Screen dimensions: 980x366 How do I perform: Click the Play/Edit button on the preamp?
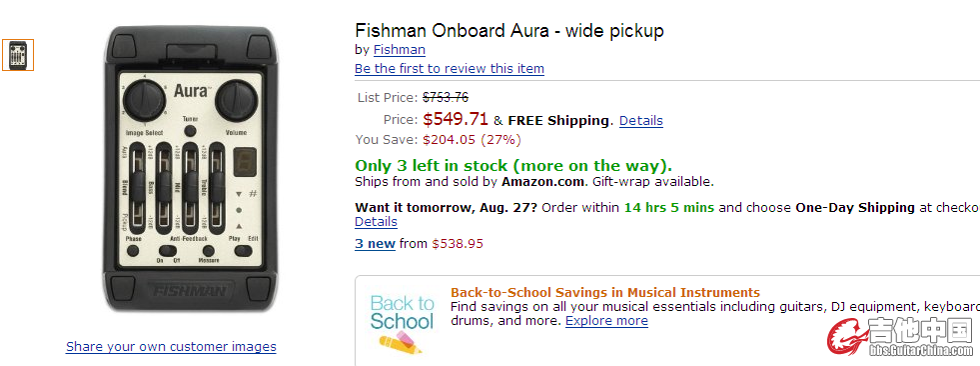[x=242, y=251]
